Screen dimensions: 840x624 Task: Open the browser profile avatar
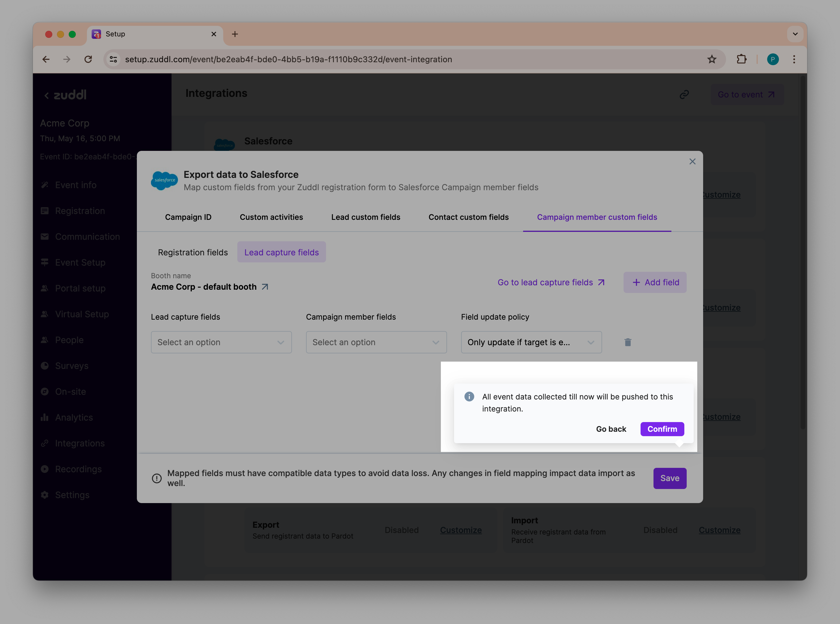coord(772,59)
